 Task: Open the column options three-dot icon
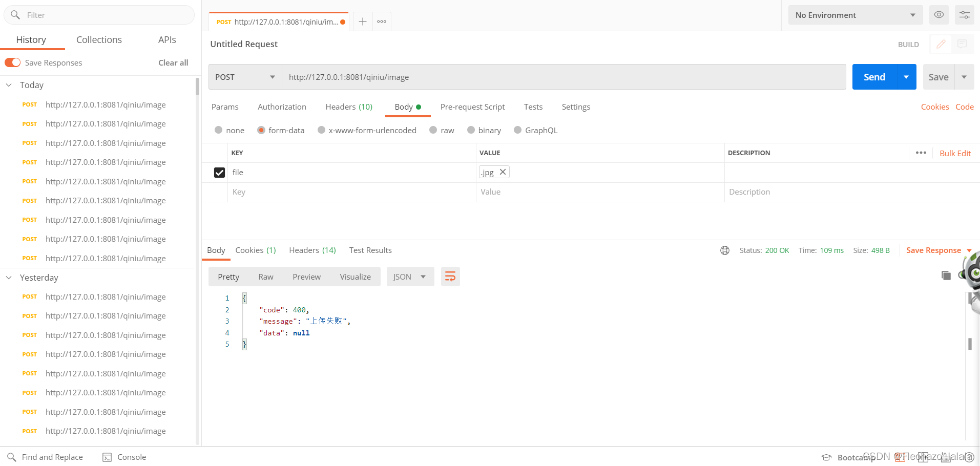point(921,153)
